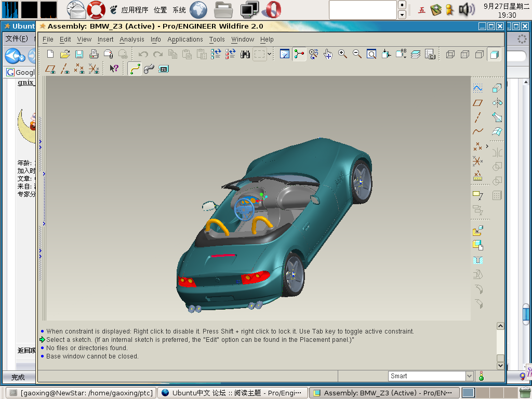Click the J1 tag icon
The image size is (532, 399).
click(x=164, y=69)
